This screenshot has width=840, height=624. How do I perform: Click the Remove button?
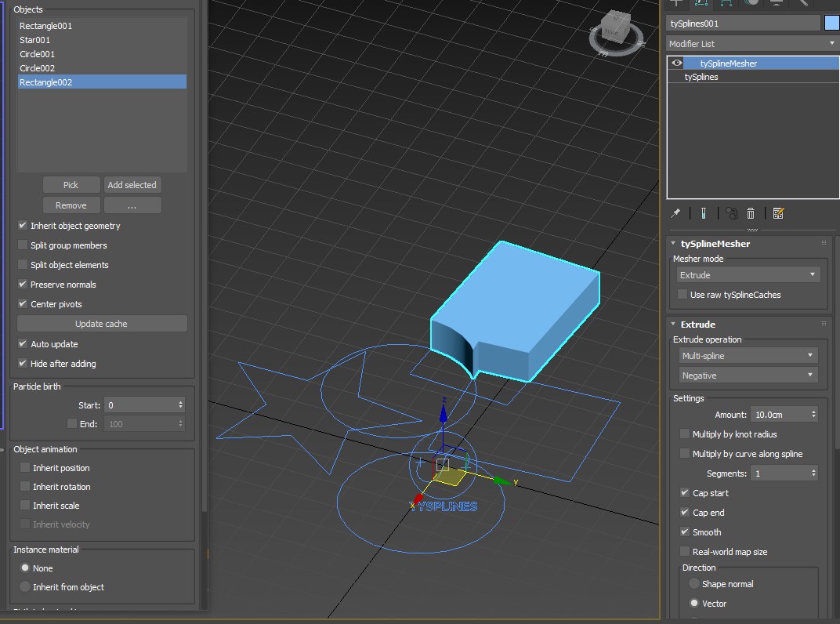point(71,205)
